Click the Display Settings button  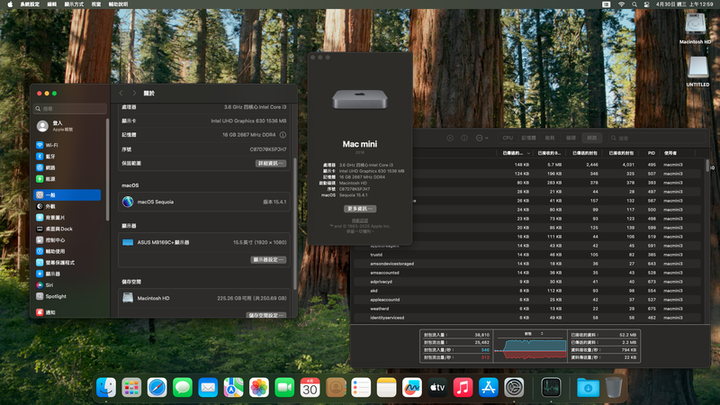[269, 260]
